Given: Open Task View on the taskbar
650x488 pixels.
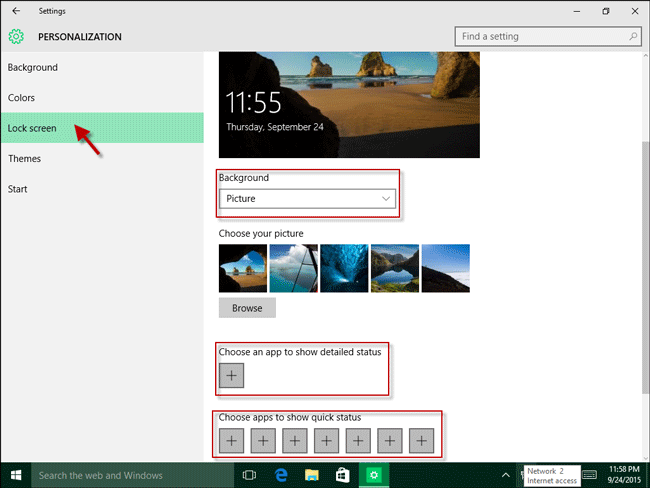Looking at the screenshot, I should pyautogui.click(x=249, y=475).
